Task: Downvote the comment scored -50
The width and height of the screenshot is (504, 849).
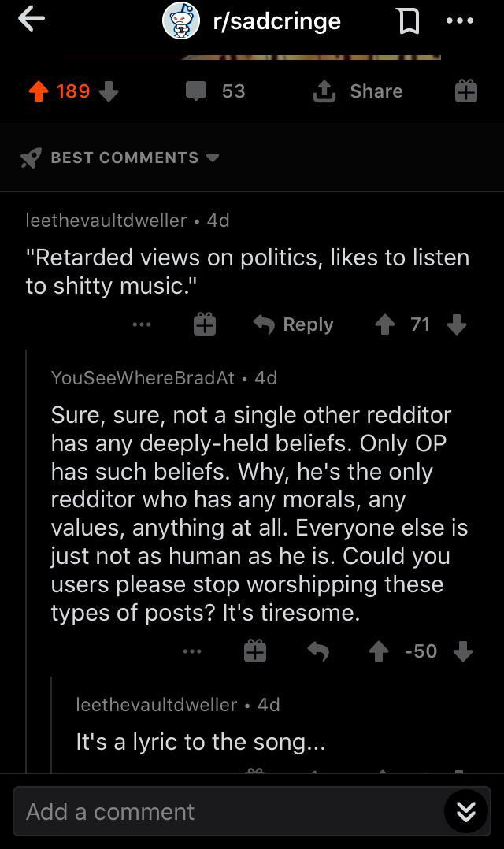Action: point(463,651)
